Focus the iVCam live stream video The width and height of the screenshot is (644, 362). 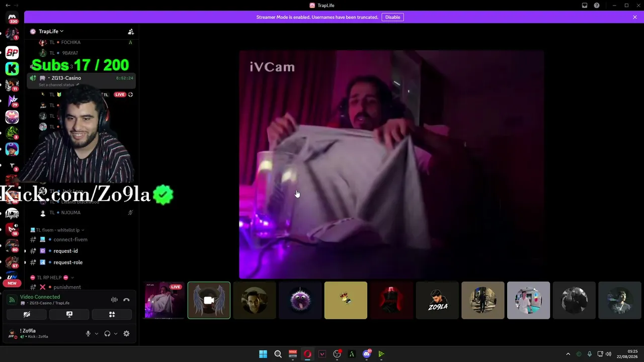[391, 164]
